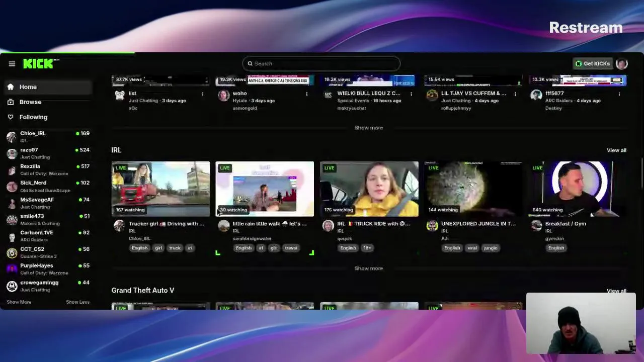Open Grand Theft Auto V category heading
Viewport: 644px width, 362px height.
coord(143,290)
